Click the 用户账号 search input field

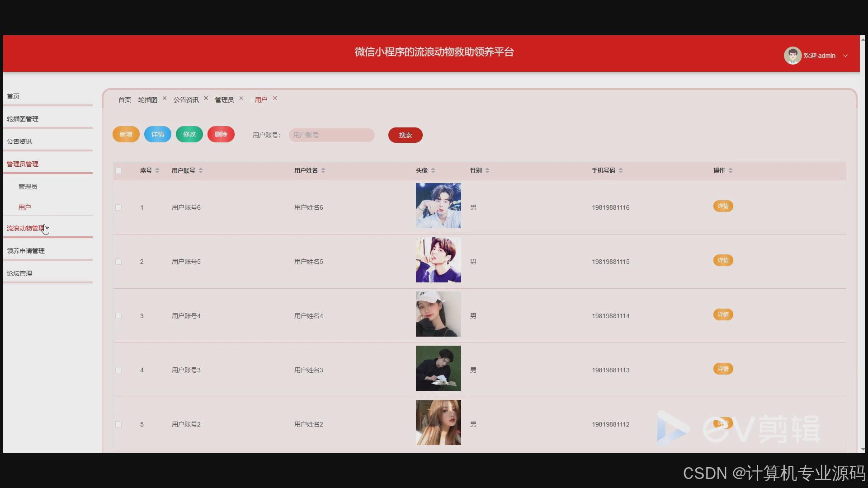[x=331, y=135]
